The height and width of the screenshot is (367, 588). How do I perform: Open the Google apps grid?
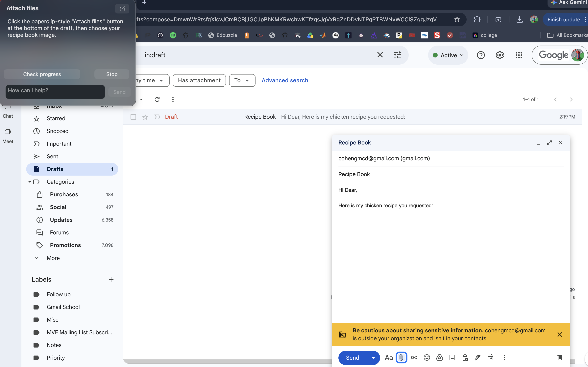(519, 55)
